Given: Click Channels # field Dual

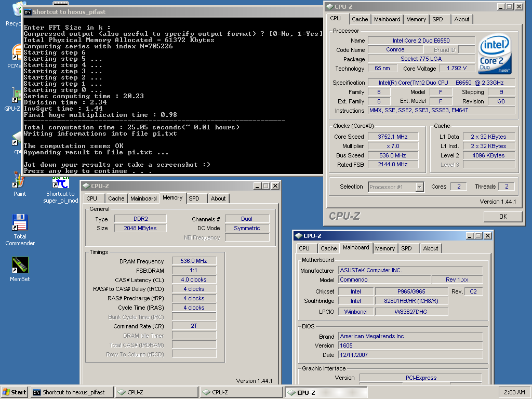Looking at the screenshot, I should tap(247, 219).
